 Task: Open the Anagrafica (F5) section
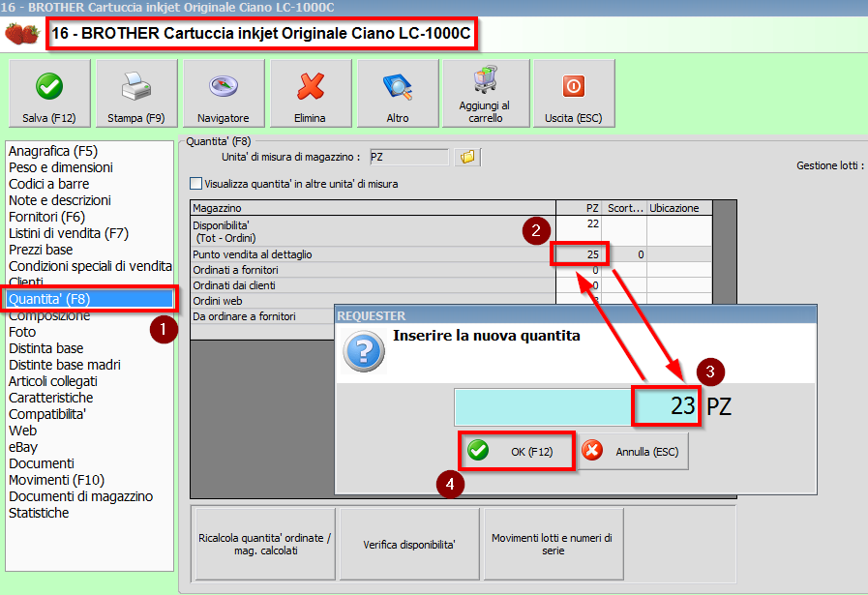(x=53, y=151)
